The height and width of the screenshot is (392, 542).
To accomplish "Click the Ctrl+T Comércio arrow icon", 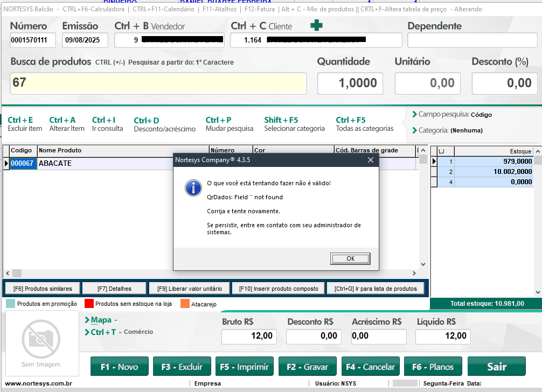I will (87, 332).
